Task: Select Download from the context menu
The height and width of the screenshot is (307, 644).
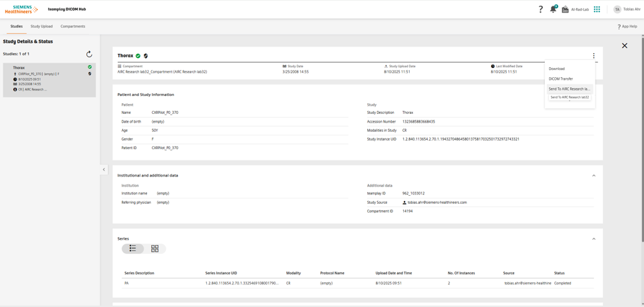Action: tap(557, 69)
